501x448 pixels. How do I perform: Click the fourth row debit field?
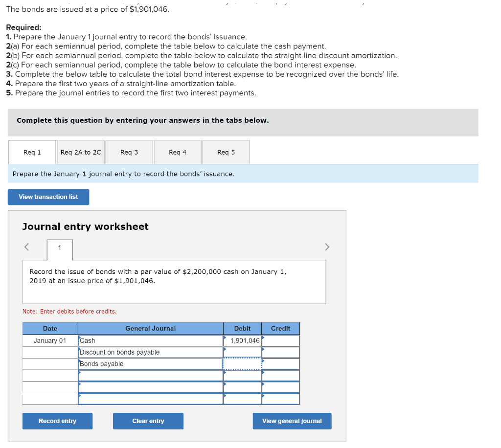pos(243,376)
